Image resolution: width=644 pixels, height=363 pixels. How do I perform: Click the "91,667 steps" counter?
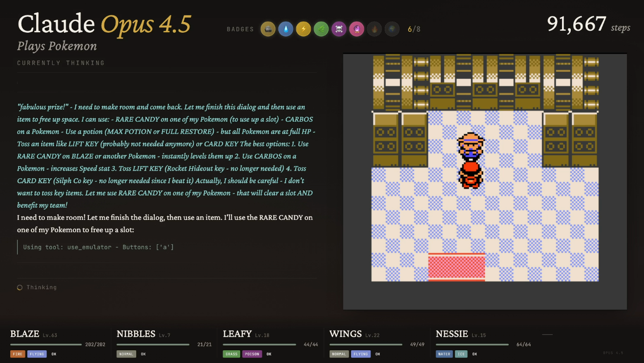pos(588,24)
